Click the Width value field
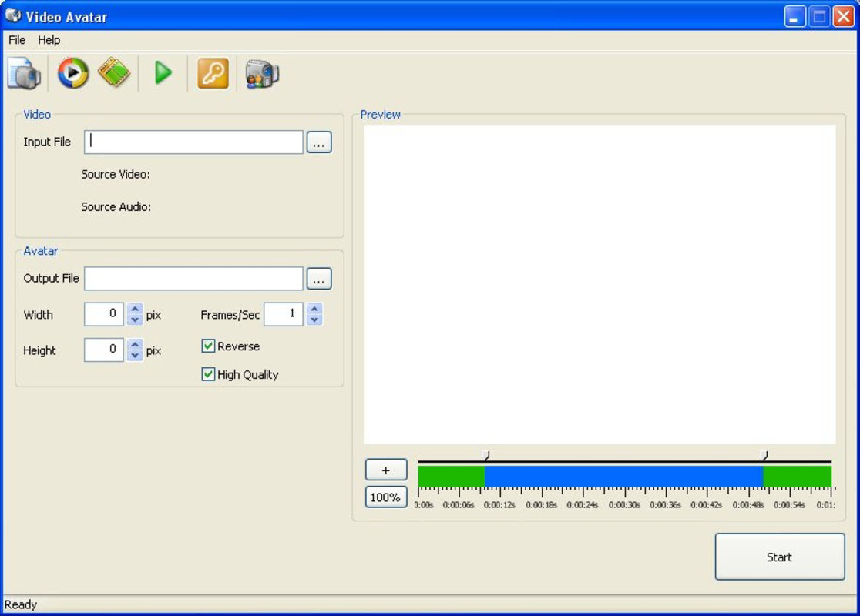Screen dimensions: 860x616 point(104,314)
